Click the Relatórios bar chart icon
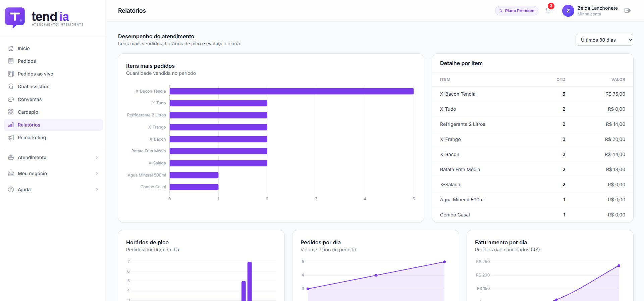Viewport: 644px width, 301px height. tap(11, 125)
